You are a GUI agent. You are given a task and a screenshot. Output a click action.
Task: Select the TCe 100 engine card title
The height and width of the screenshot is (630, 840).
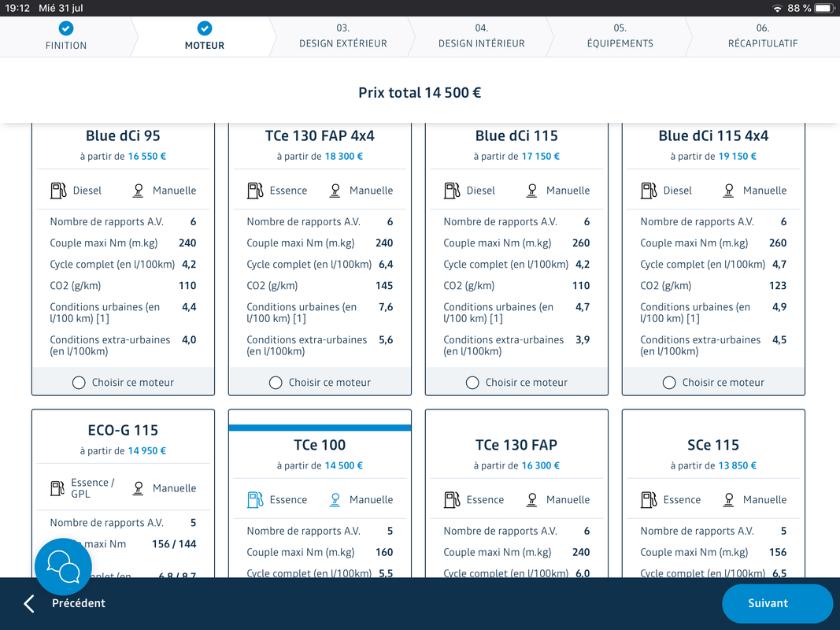(320, 445)
